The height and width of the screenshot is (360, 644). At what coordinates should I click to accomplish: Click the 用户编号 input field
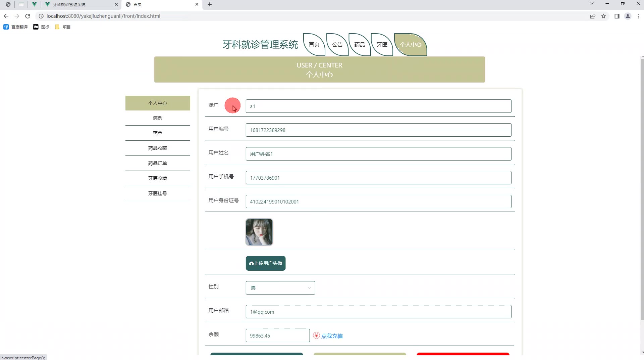tap(378, 130)
